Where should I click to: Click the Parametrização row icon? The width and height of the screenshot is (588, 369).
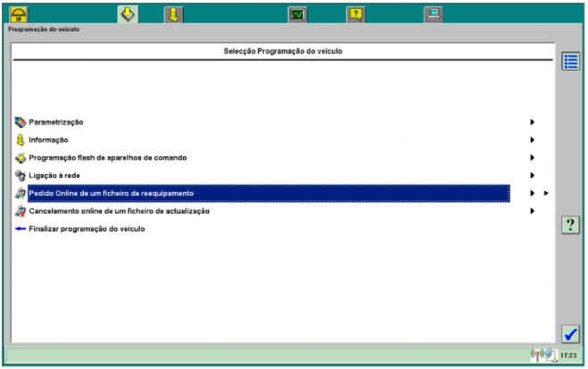point(21,122)
